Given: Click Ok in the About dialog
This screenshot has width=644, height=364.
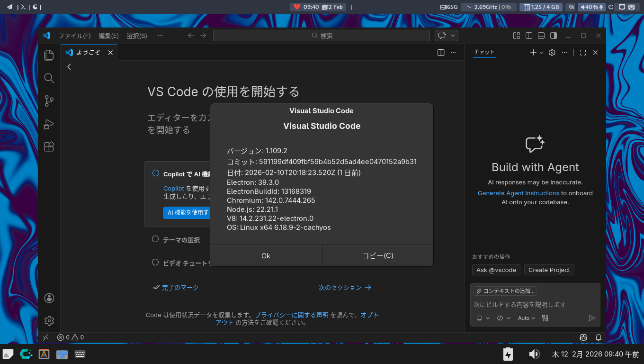Looking at the screenshot, I should pyautogui.click(x=266, y=256).
